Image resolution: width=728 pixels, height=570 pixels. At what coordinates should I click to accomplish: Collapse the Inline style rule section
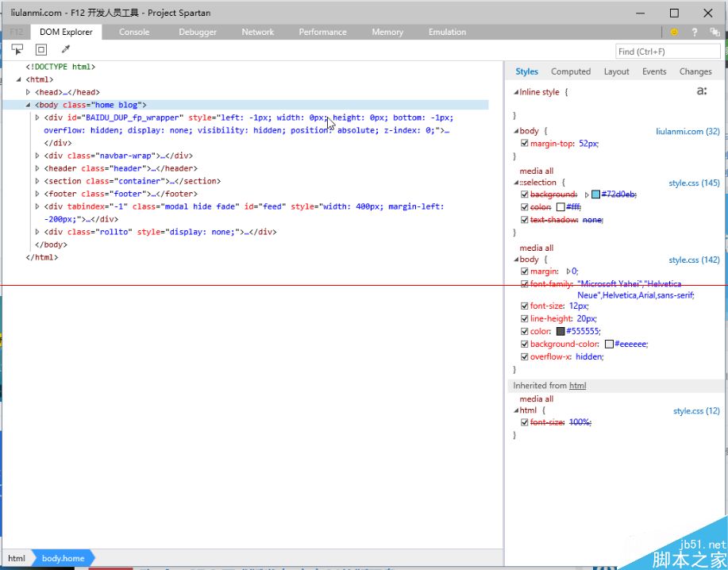coord(516,92)
